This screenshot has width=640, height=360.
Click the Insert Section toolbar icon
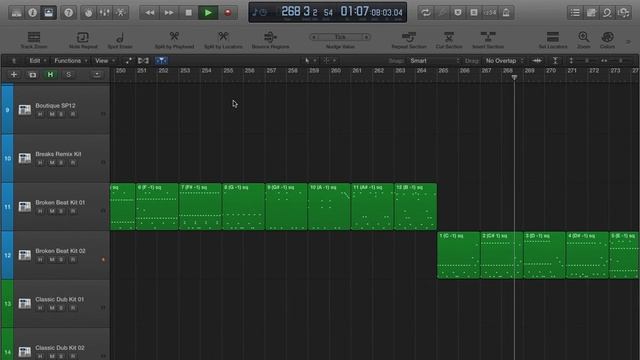coord(488,37)
